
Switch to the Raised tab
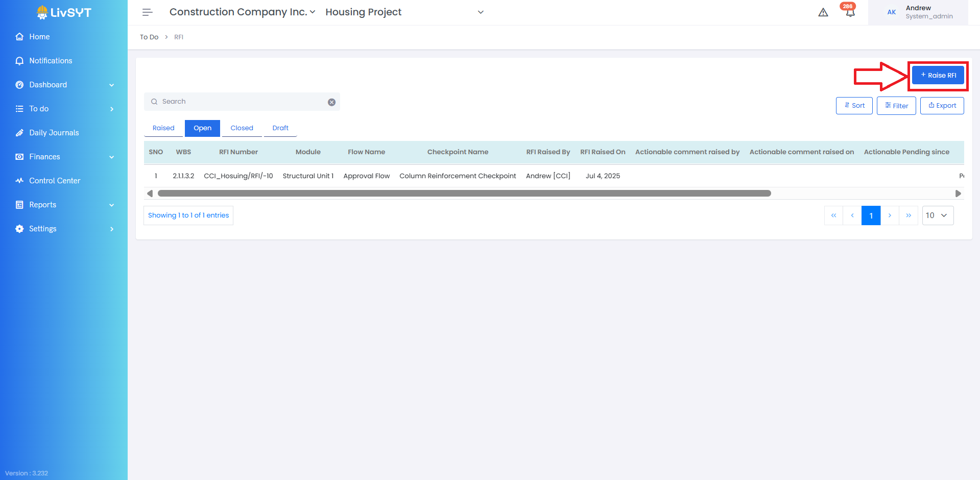pyautogui.click(x=163, y=128)
